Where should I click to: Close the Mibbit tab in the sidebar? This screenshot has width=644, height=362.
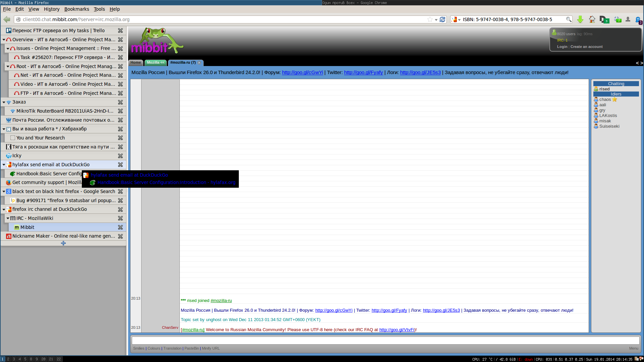point(120,227)
